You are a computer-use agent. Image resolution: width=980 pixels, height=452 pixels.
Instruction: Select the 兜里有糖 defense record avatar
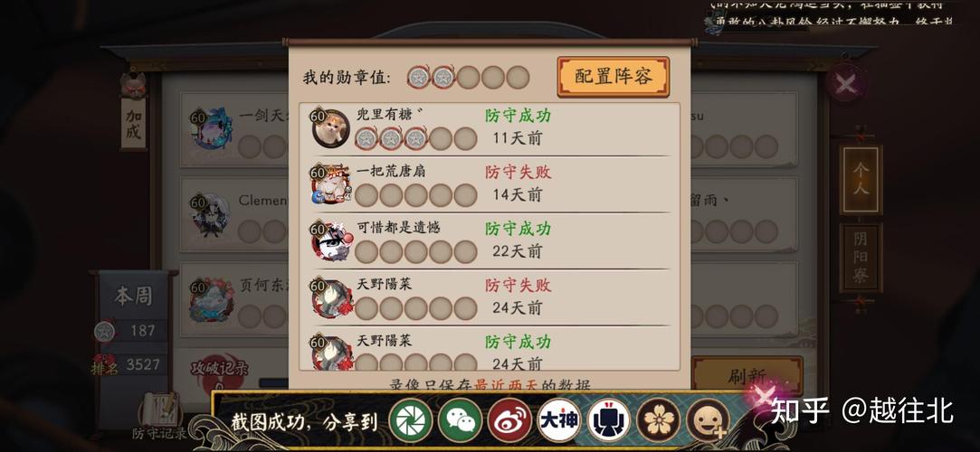point(330,128)
